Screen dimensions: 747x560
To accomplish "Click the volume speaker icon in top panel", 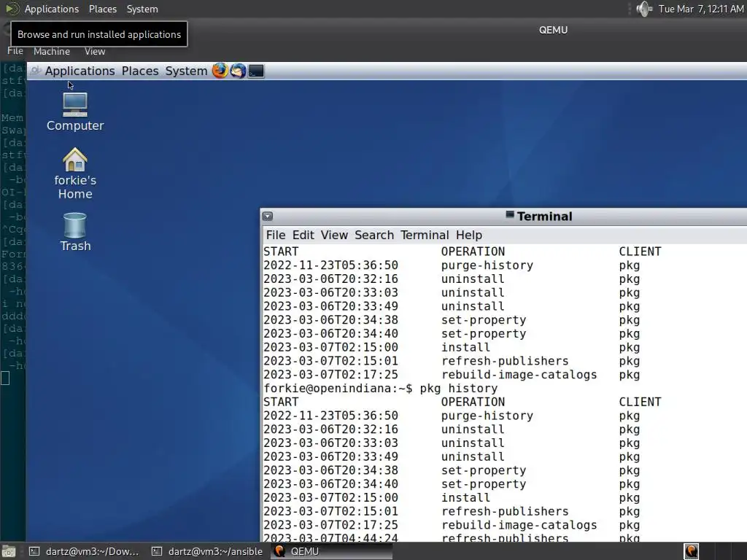I will (x=643, y=9).
